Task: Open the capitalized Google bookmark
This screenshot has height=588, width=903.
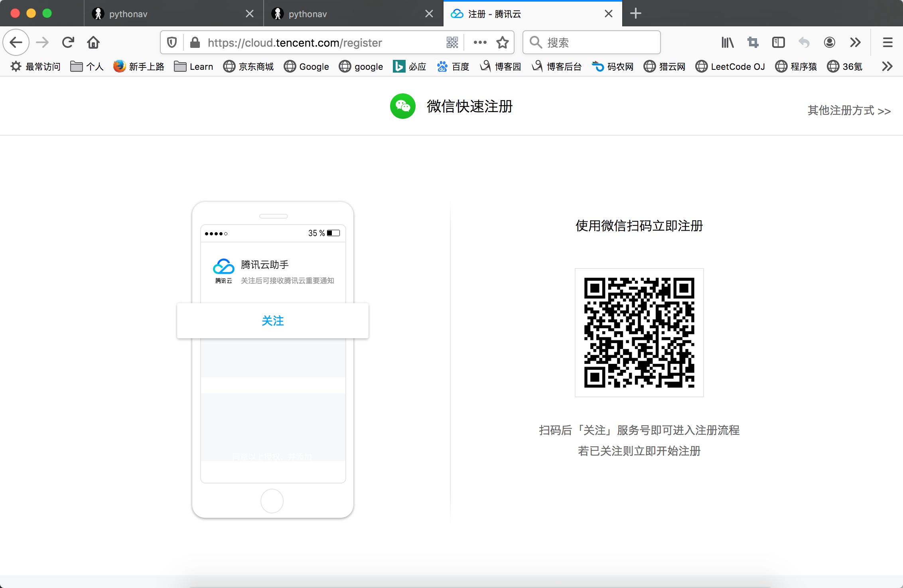Action: point(306,66)
